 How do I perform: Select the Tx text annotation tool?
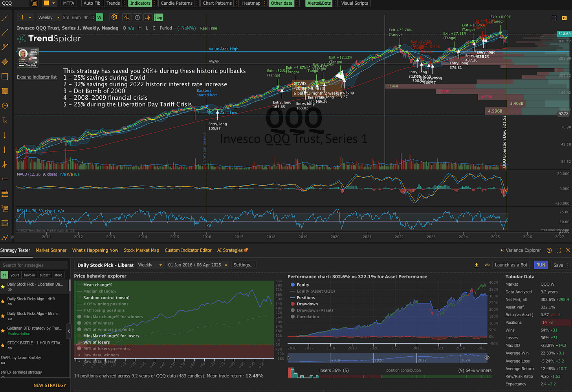coord(5,120)
